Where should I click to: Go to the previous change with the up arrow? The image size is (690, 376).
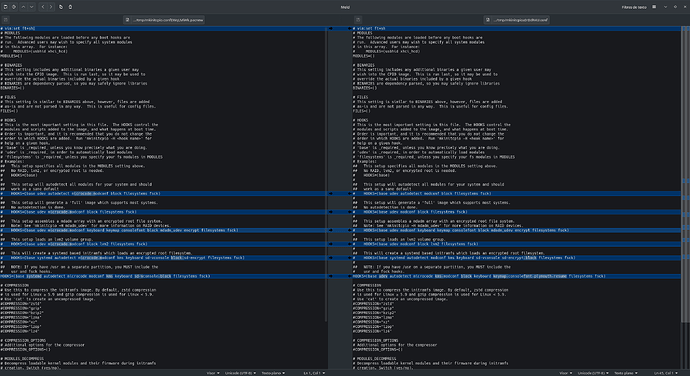(23, 7)
